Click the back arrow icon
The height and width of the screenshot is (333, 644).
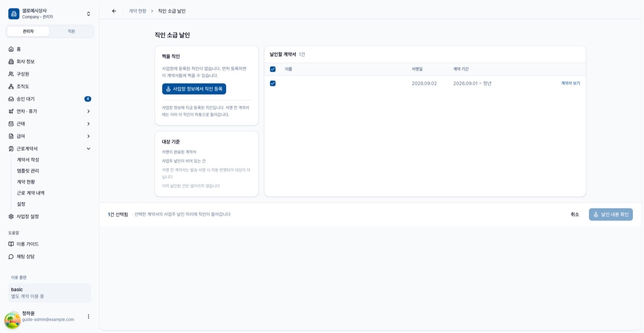point(114,11)
